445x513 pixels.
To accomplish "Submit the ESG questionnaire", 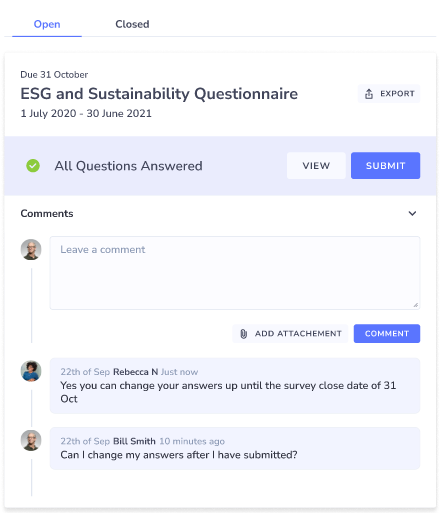I will tap(385, 166).
